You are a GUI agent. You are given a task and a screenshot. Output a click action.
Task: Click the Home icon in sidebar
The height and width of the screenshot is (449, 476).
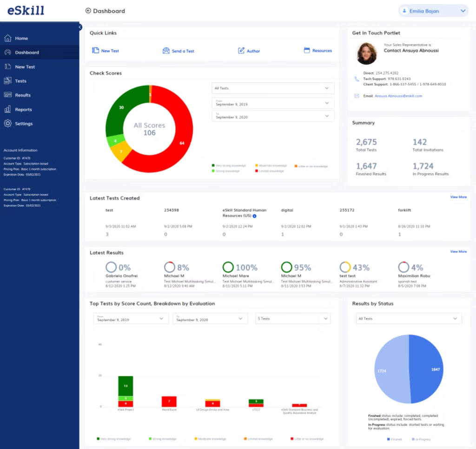pyautogui.click(x=7, y=38)
